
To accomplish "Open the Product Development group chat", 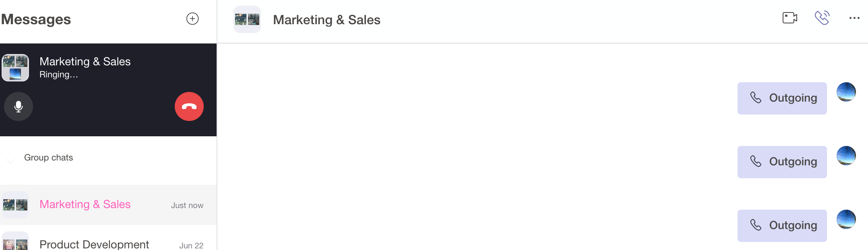I will click(108, 242).
